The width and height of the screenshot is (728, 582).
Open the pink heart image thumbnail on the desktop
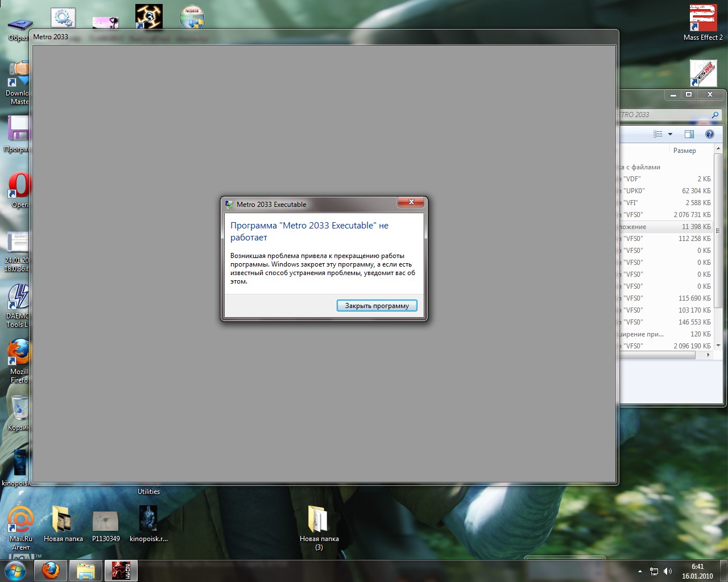(x=106, y=22)
